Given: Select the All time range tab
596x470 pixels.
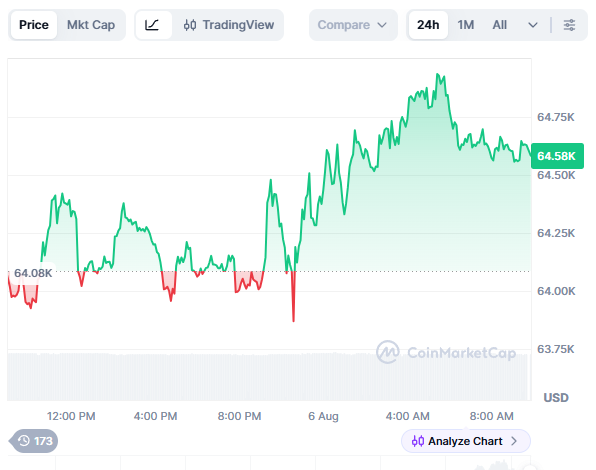Looking at the screenshot, I should (x=499, y=25).
